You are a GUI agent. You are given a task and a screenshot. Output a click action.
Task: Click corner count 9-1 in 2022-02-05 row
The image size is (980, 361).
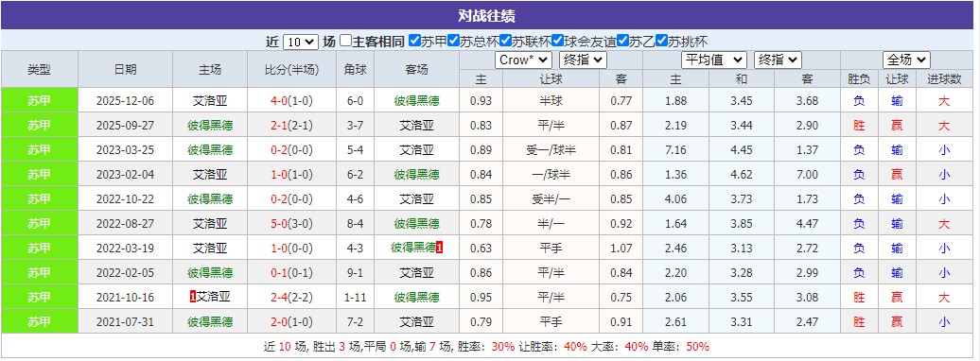pyautogui.click(x=356, y=273)
